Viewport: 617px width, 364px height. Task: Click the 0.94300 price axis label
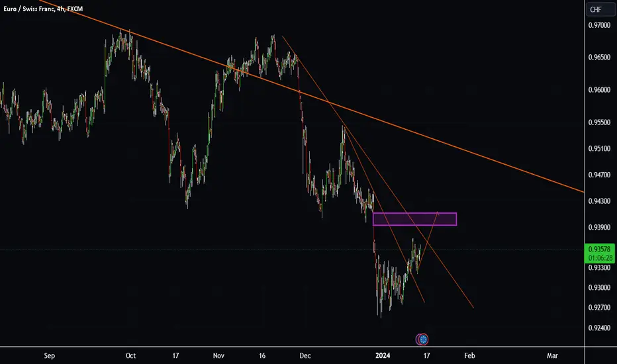pyautogui.click(x=599, y=201)
